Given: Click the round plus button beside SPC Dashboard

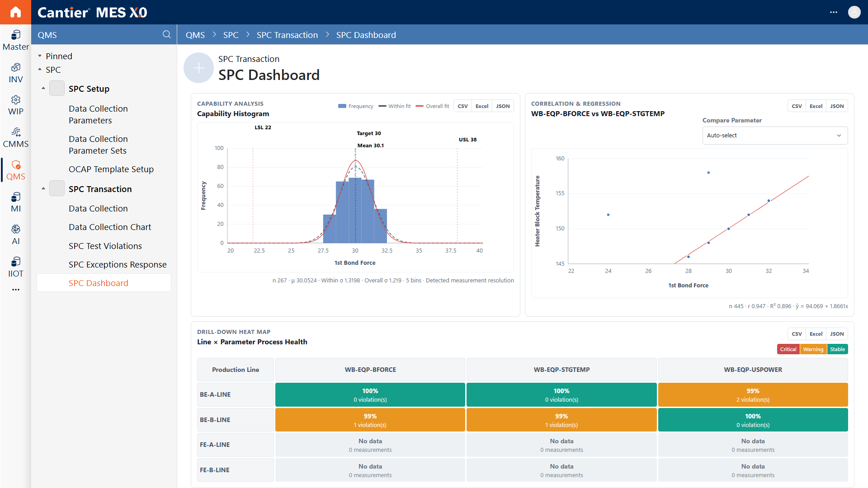Looking at the screenshot, I should pyautogui.click(x=198, y=68).
